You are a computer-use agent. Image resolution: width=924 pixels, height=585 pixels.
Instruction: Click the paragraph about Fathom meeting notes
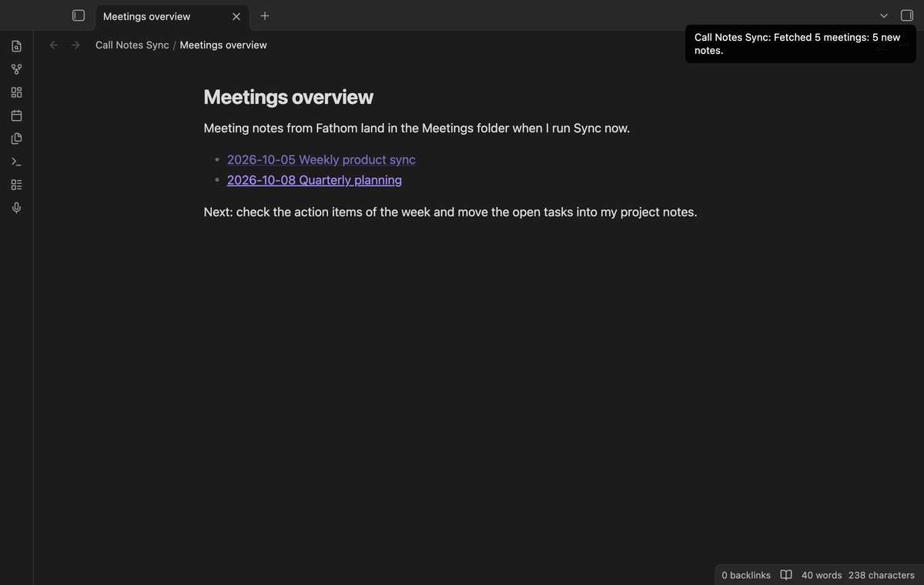click(x=417, y=128)
